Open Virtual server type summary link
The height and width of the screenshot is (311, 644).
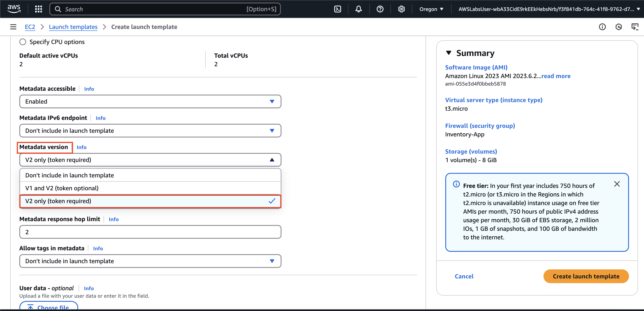click(x=494, y=100)
